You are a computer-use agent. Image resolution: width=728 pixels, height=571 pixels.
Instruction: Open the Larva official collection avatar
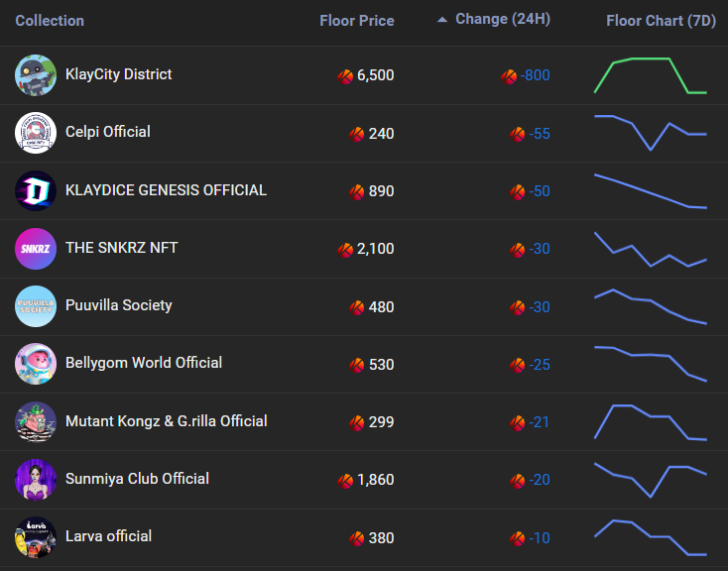tap(36, 537)
